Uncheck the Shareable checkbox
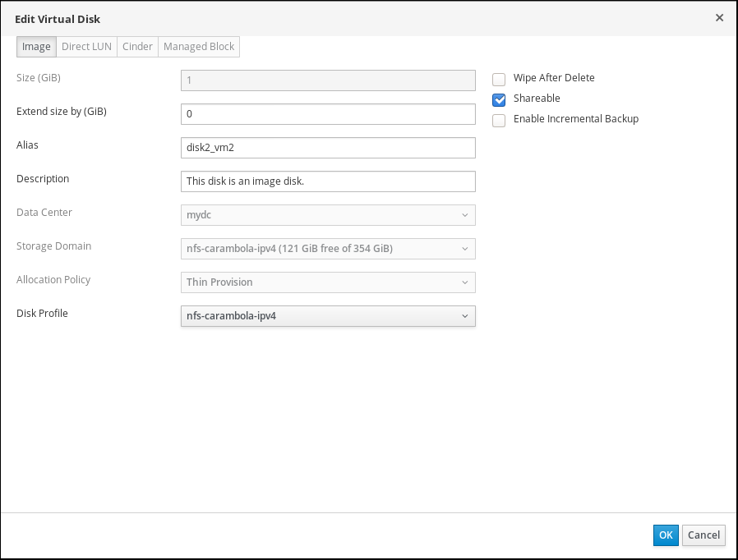This screenshot has height=560, width=738. click(x=499, y=99)
